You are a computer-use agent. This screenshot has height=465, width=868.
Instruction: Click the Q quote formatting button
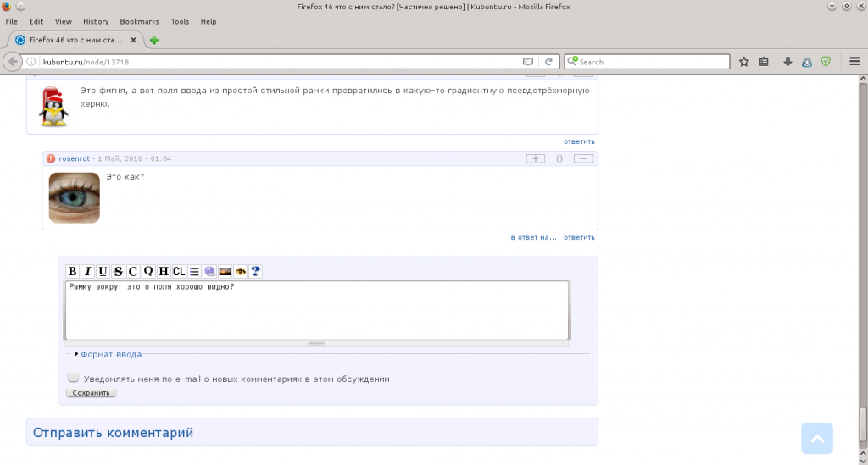click(148, 272)
